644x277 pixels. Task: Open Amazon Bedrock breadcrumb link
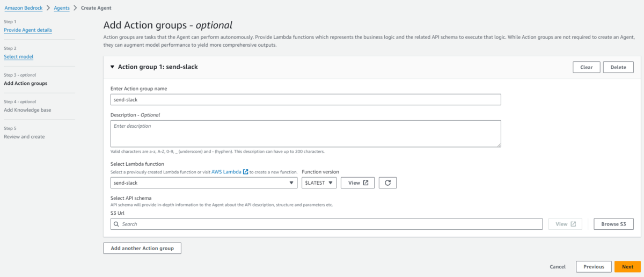click(23, 8)
